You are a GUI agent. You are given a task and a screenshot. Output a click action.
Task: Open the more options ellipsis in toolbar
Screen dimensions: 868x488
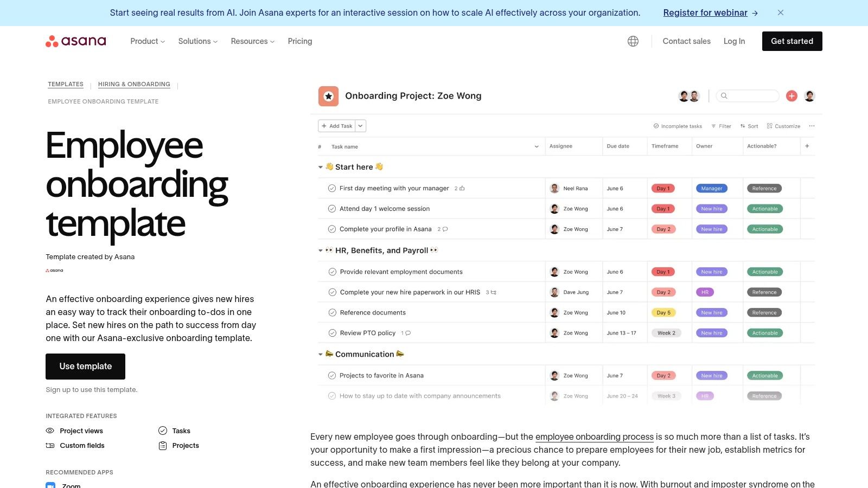(x=812, y=126)
